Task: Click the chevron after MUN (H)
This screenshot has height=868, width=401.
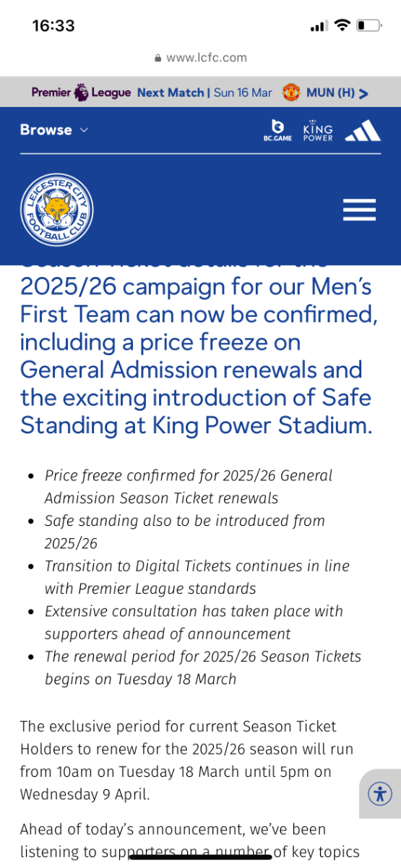Action: point(363,93)
